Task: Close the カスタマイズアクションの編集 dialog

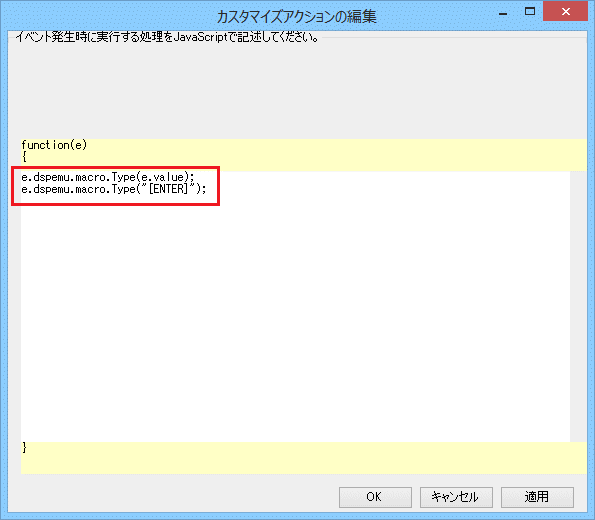Action: (565, 12)
